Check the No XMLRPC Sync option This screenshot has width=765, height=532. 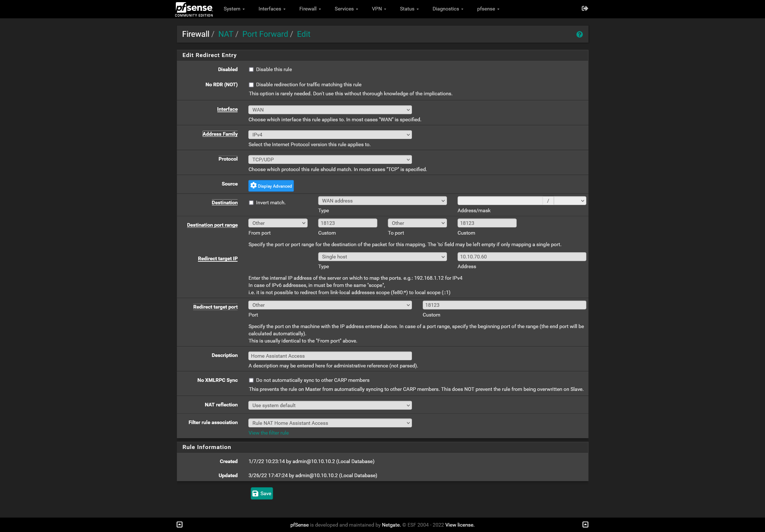click(x=251, y=380)
